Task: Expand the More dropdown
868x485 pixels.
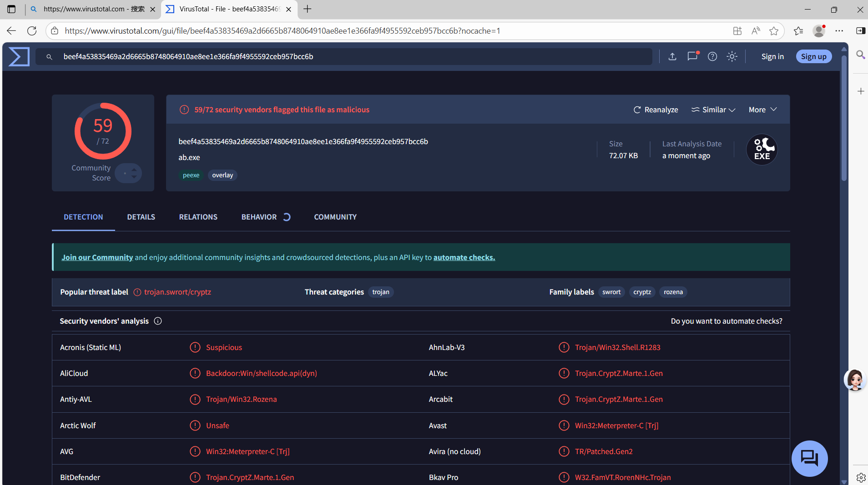Action: pos(763,110)
